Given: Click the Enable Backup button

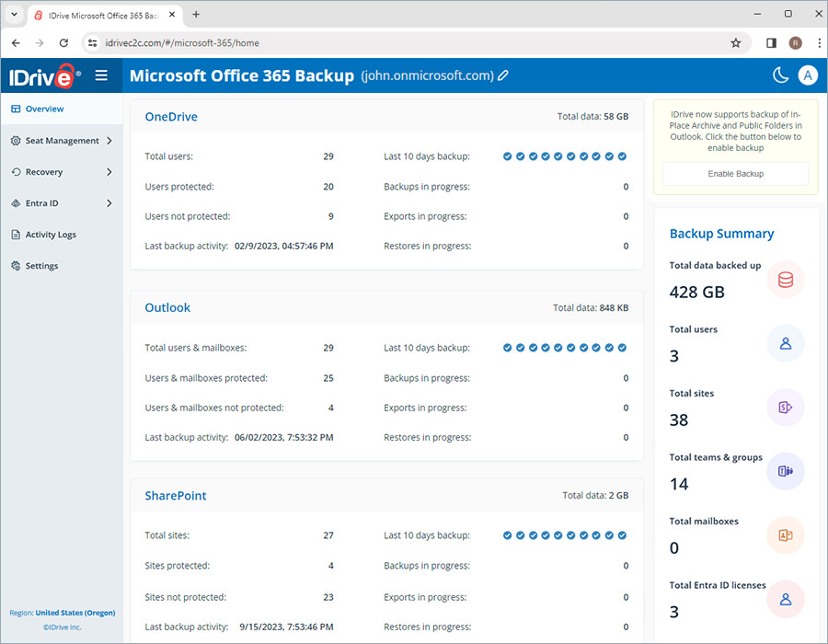Looking at the screenshot, I should [735, 174].
